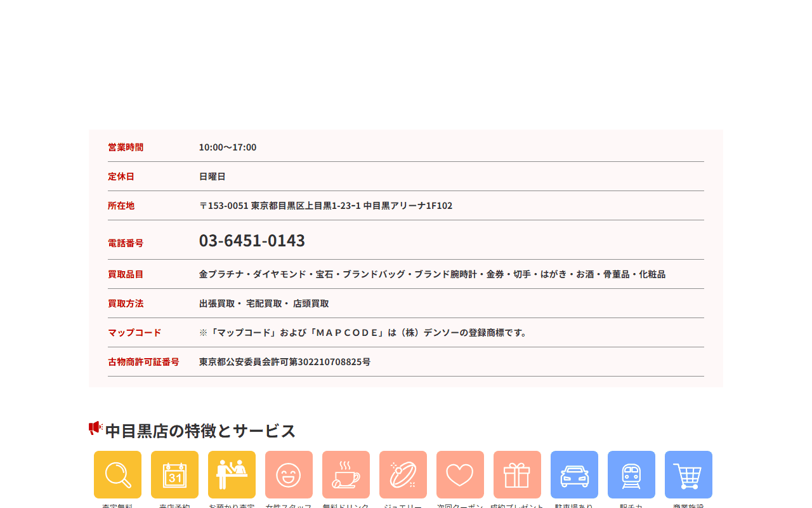This screenshot has width=812, height=508.
Task: Select the purchase items list starting 金プラチナ
Action: [432, 274]
